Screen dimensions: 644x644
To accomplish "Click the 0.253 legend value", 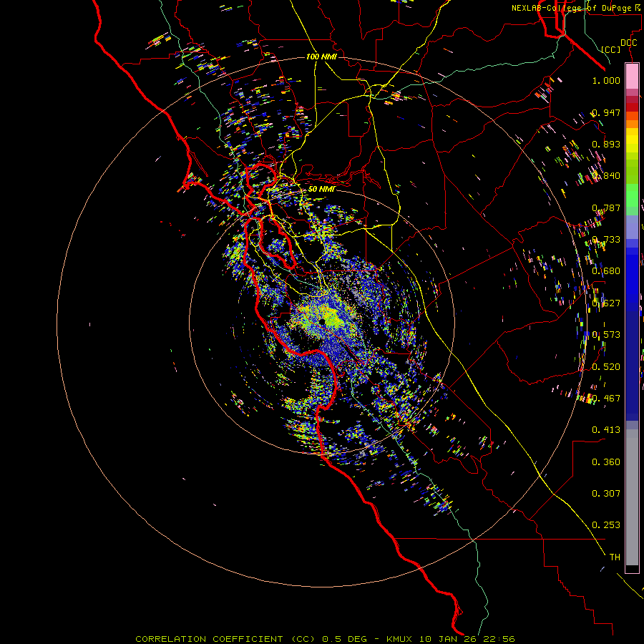I will tap(606, 525).
